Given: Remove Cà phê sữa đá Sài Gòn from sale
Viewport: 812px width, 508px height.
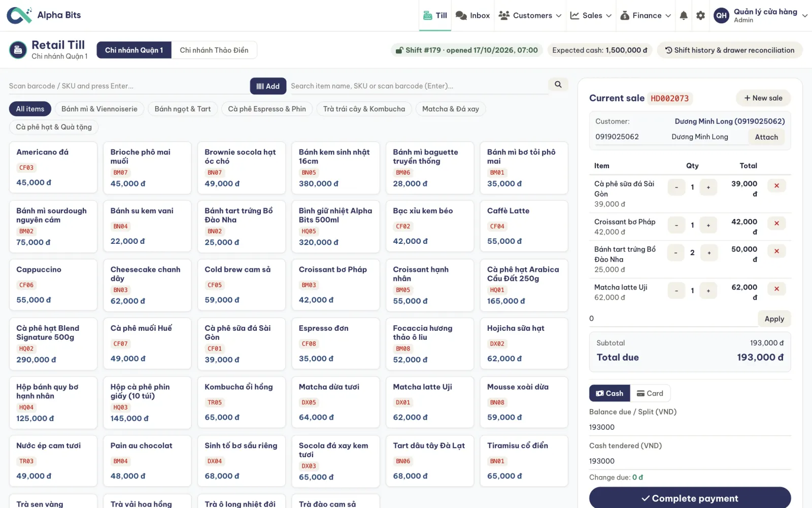Looking at the screenshot, I should 776,186.
